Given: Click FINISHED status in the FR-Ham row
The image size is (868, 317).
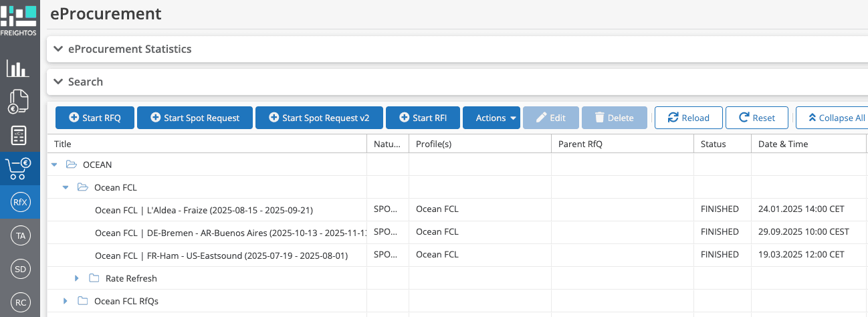Looking at the screenshot, I should point(720,254).
